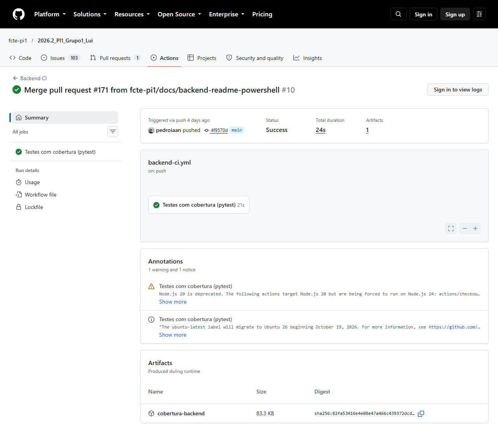This screenshot has height=448, width=498.
Task: Zoom out the workflow graph
Action: 465,228
